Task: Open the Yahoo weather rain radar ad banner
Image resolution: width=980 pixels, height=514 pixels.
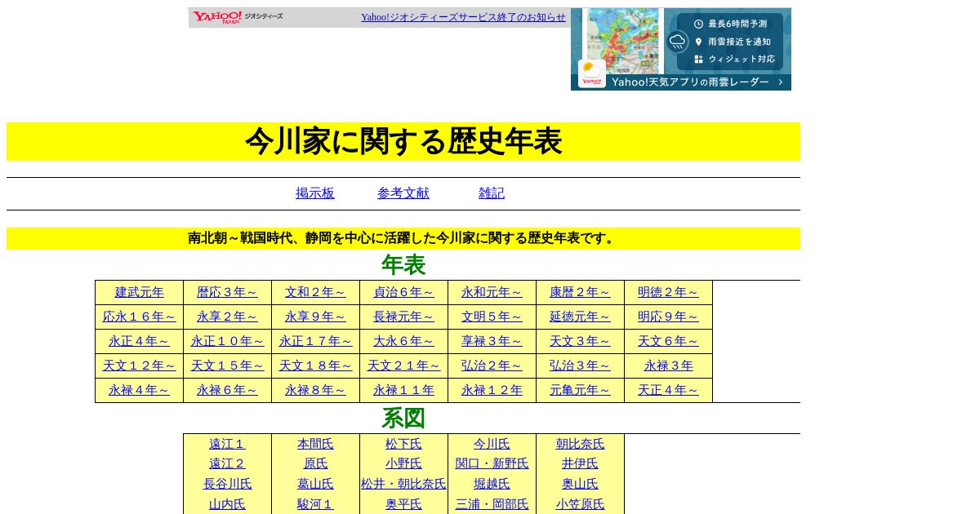Action: tap(681, 49)
